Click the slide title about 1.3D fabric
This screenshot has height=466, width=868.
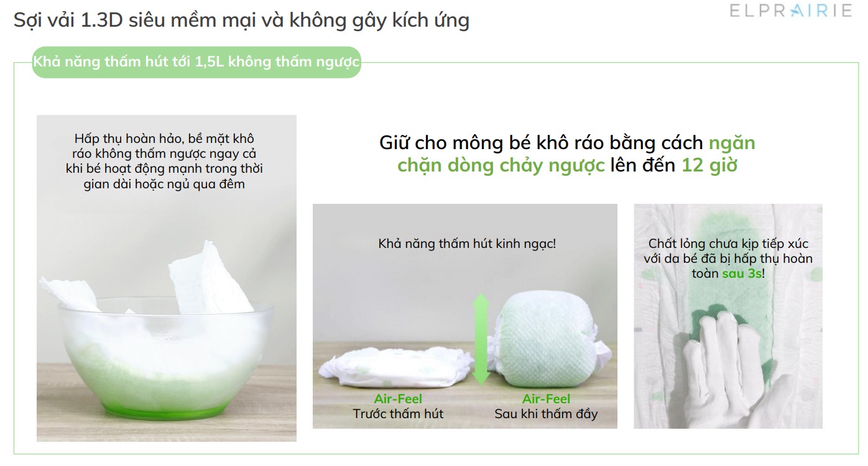(x=241, y=21)
